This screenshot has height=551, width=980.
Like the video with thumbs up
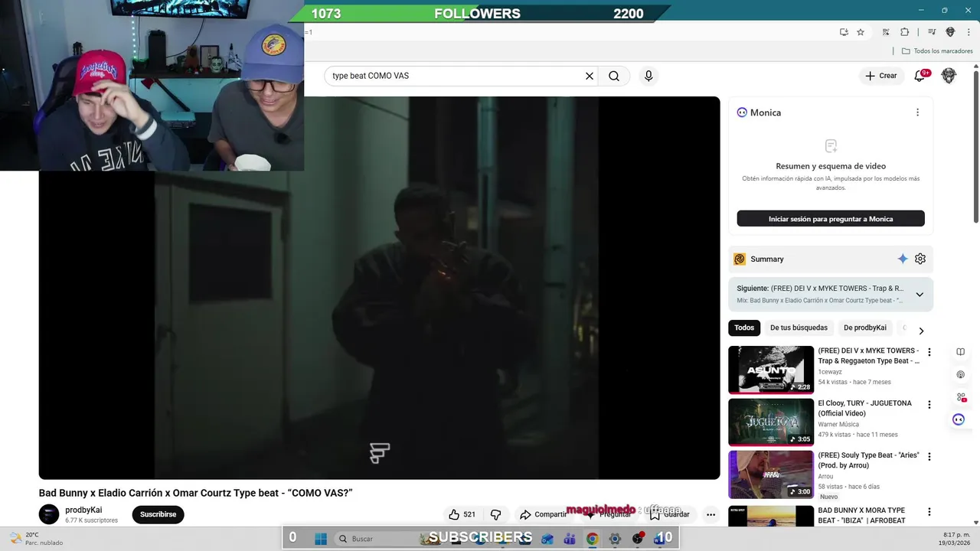coord(463,514)
